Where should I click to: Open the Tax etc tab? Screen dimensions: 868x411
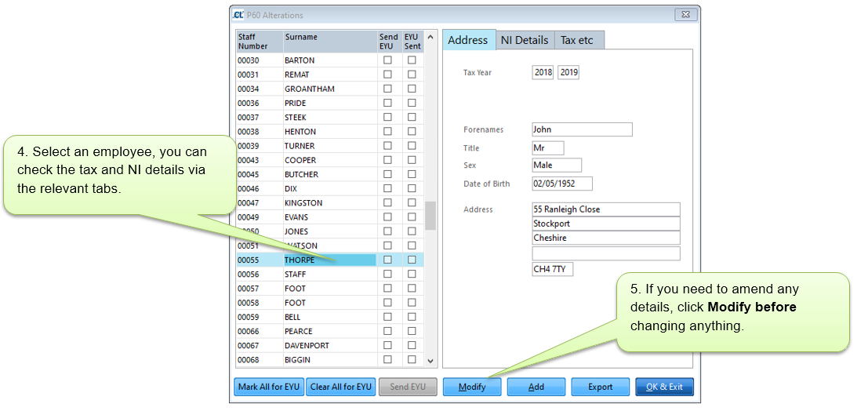tap(576, 40)
